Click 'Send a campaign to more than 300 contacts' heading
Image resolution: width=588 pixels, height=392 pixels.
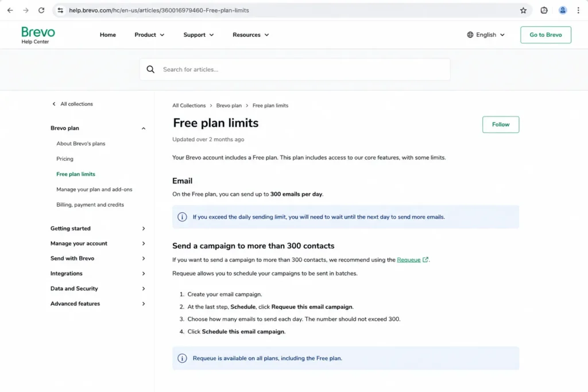click(253, 246)
